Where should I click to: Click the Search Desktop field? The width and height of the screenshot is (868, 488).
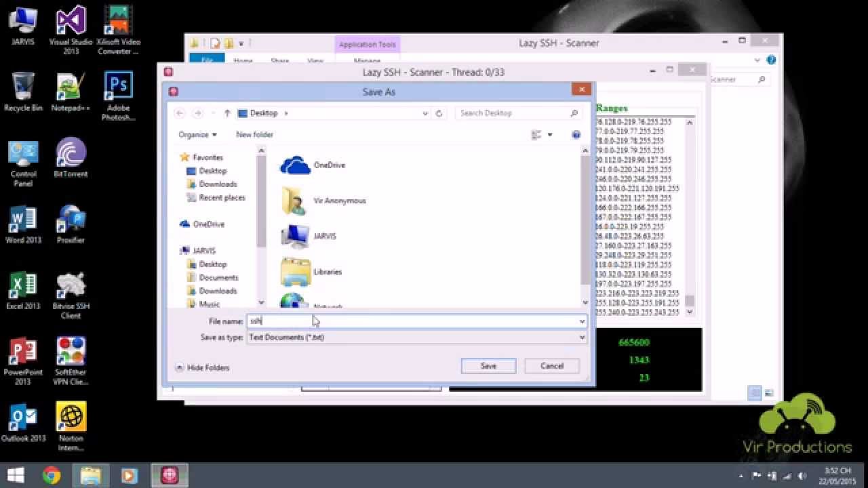tap(519, 113)
